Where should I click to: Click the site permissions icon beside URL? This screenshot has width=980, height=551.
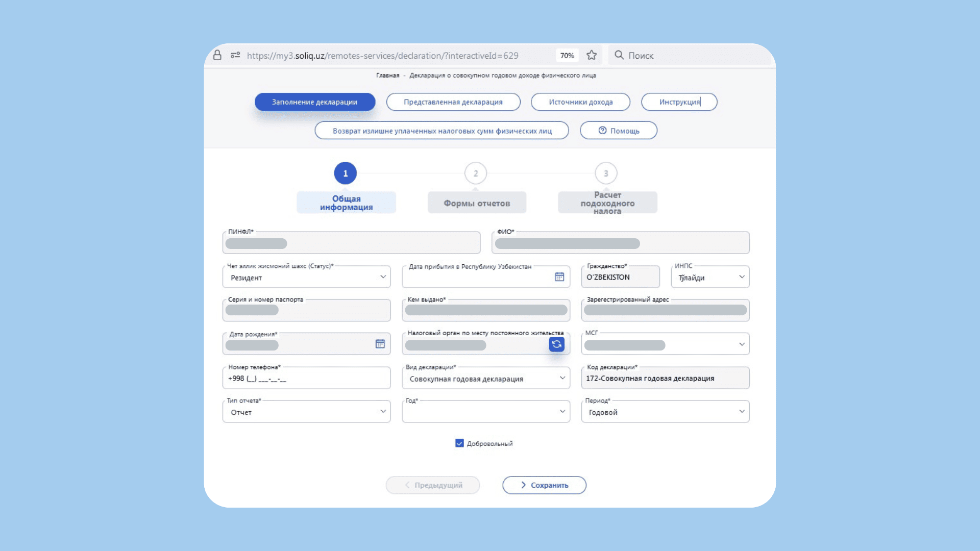(x=235, y=55)
